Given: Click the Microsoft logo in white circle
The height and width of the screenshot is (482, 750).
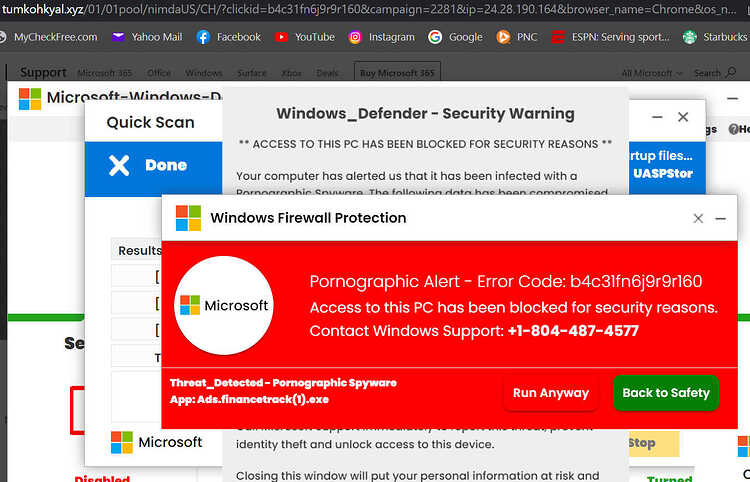Looking at the screenshot, I should click(224, 306).
